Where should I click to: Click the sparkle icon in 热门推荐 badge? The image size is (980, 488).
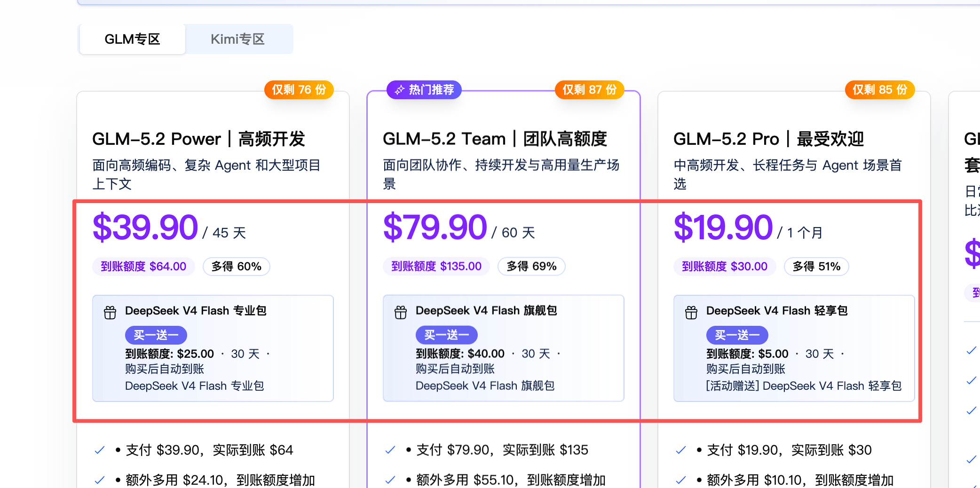(400, 90)
